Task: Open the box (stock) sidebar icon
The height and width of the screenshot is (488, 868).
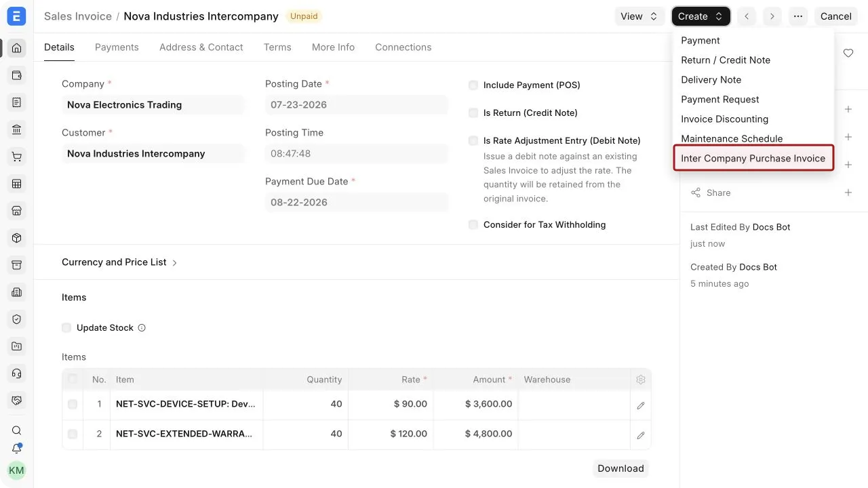Action: point(17,238)
